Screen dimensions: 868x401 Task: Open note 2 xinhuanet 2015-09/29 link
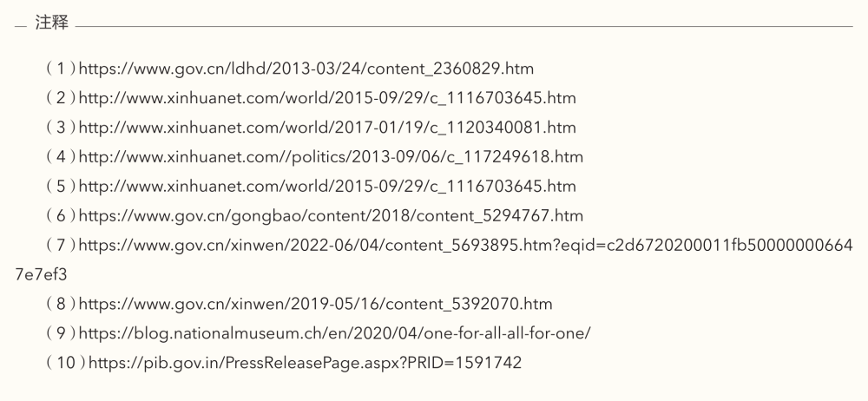(327, 99)
